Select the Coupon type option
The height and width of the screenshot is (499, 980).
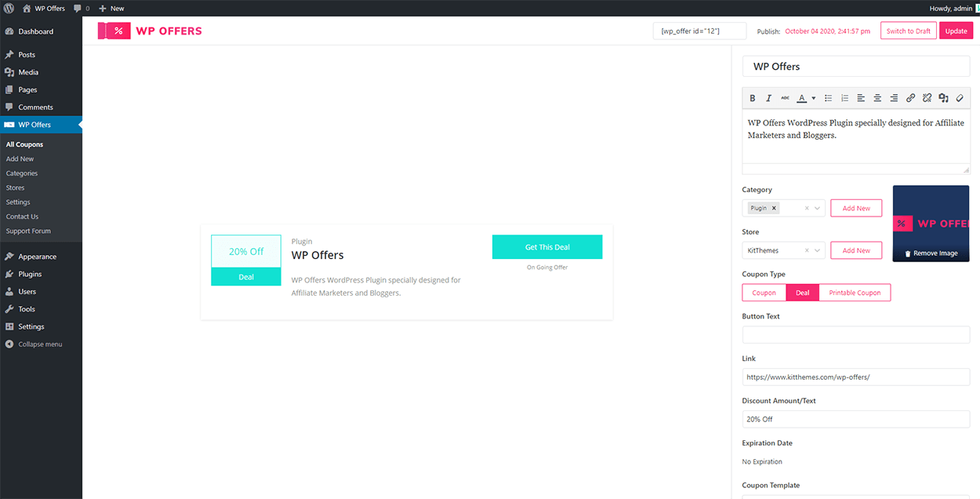click(764, 293)
